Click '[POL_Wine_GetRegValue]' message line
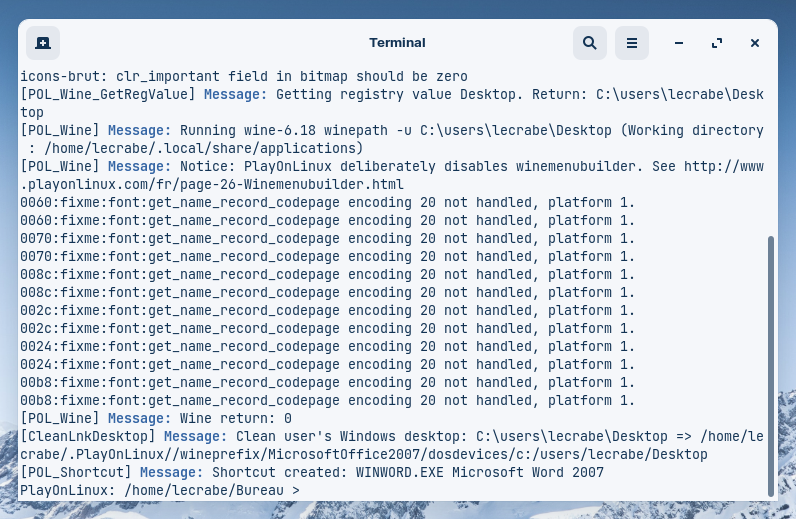796x519 pixels. point(392,103)
